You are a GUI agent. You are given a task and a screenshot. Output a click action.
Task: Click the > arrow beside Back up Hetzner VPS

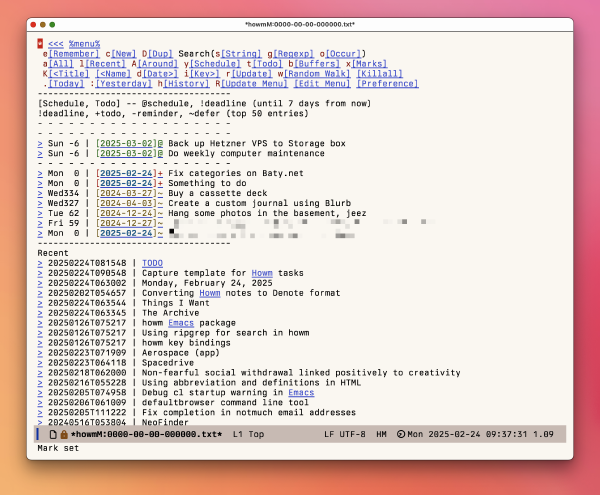(40, 144)
